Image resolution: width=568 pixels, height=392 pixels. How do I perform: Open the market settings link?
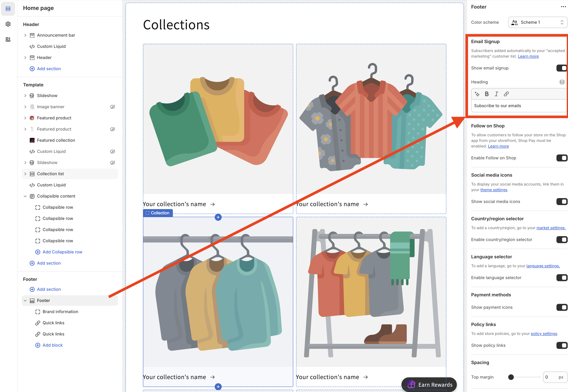(551, 228)
